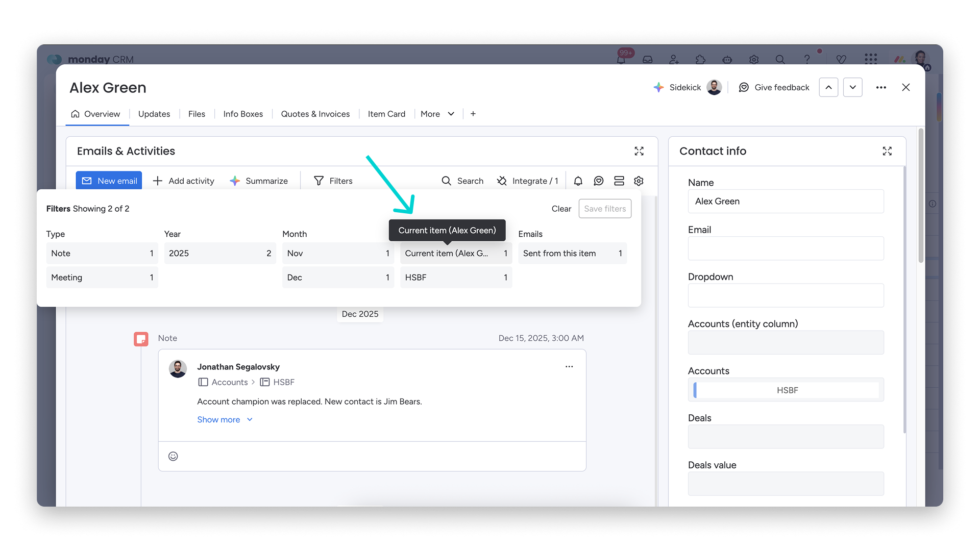Toggle the Dec month filter
Viewport: 980px width, 551px height.
click(338, 277)
